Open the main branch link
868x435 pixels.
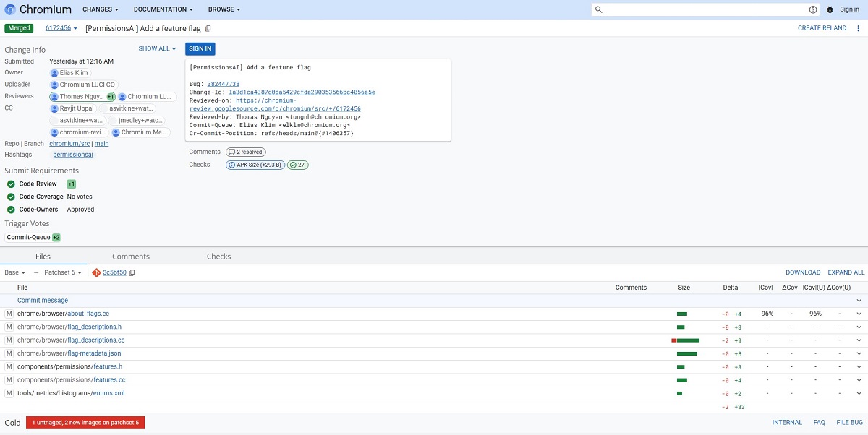pyautogui.click(x=101, y=144)
